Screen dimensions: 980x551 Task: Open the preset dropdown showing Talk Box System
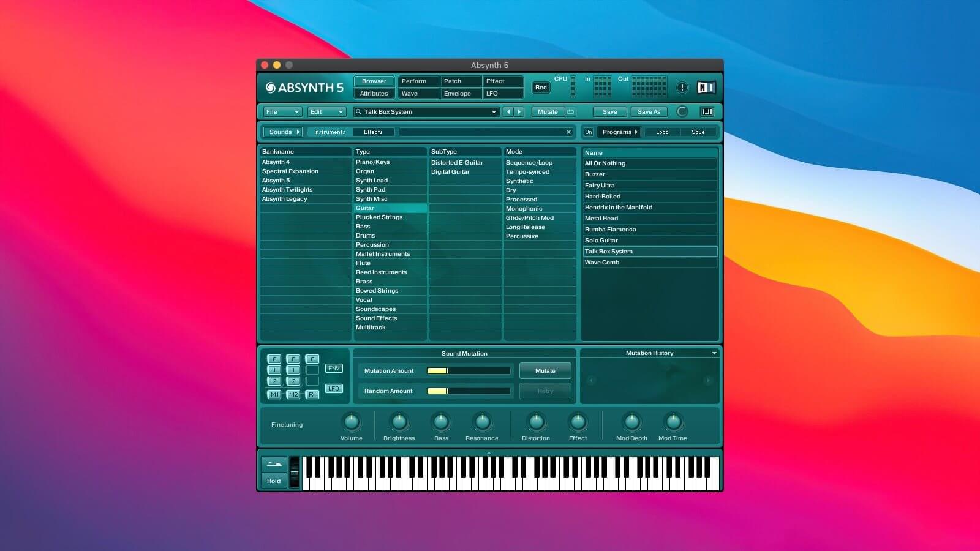(x=494, y=112)
